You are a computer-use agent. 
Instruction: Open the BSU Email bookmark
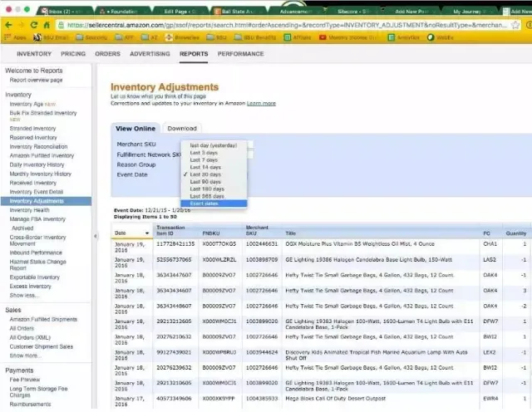(52, 37)
